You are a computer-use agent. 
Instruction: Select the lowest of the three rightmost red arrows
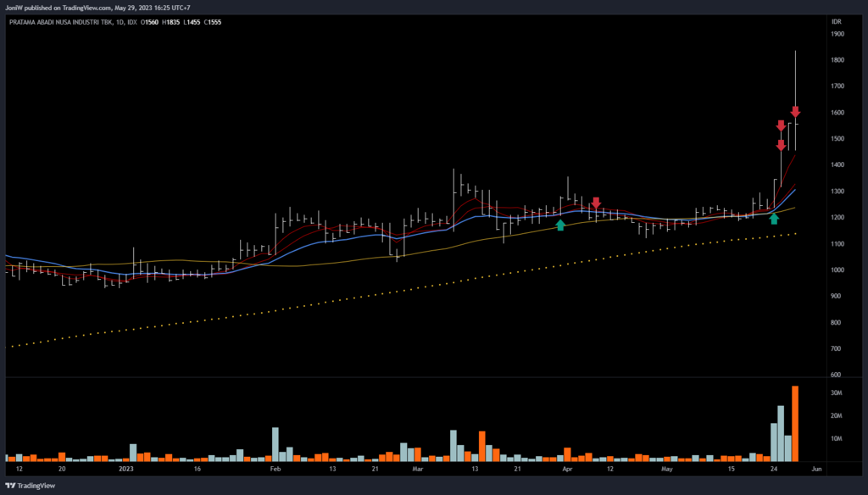point(781,145)
